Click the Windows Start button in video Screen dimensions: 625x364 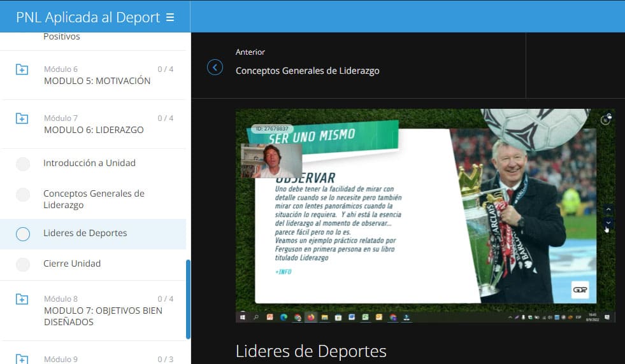pyautogui.click(x=243, y=317)
